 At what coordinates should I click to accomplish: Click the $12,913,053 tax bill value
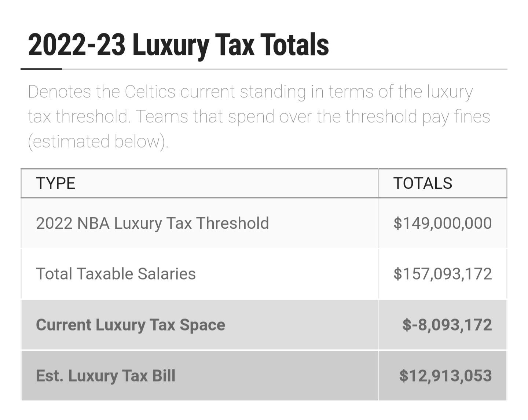[445, 376]
